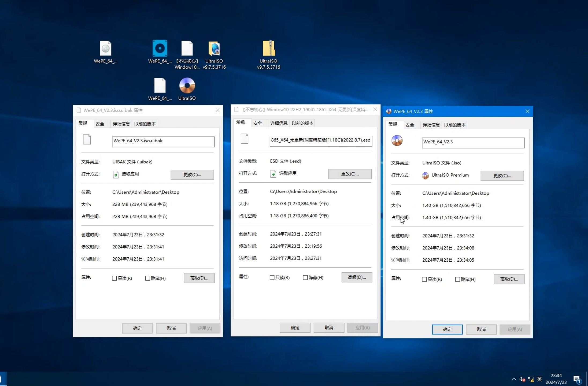The width and height of the screenshot is (588, 386).
Task: Switch to 详细信息 tab in WePE_64_V2.3 properties
Action: tap(431, 125)
